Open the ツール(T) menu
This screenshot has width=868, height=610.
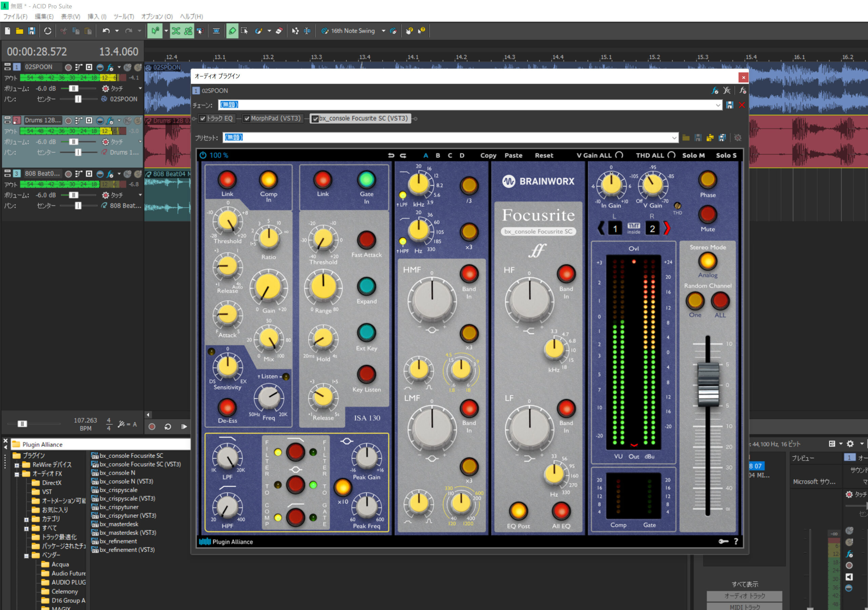point(124,17)
